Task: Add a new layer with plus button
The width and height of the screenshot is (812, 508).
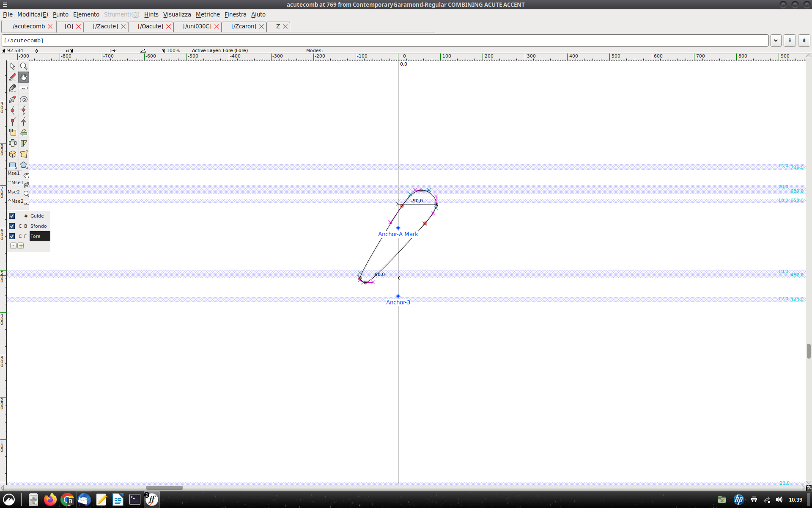Action: coord(21,246)
